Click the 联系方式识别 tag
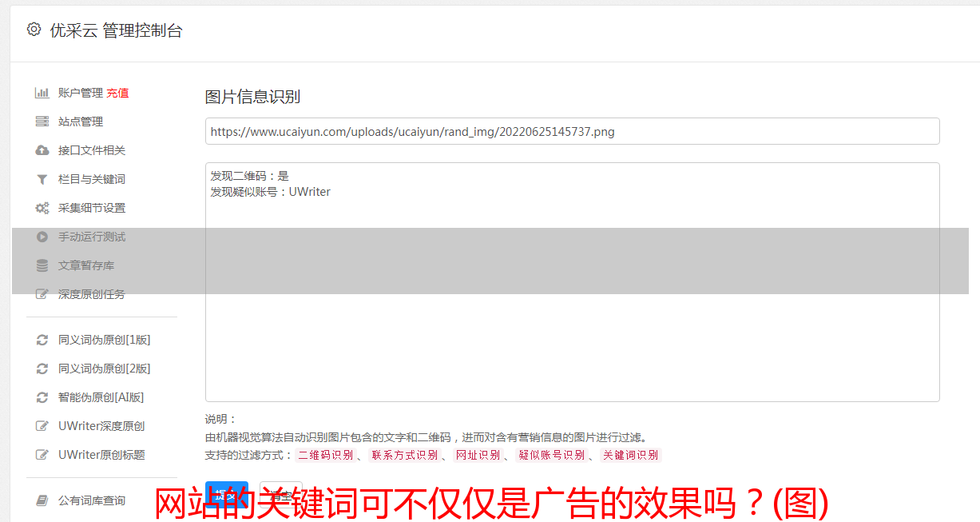Viewport: 980px width, 522px height. tap(404, 455)
